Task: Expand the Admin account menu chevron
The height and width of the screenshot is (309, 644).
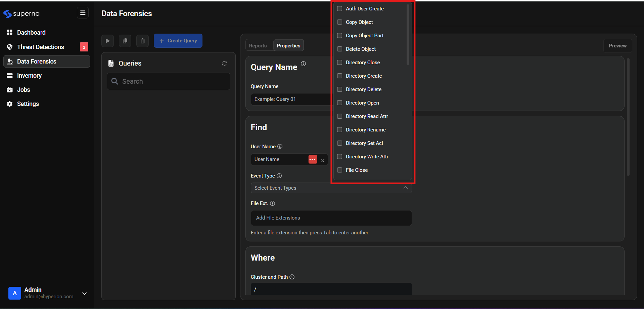Action: click(x=84, y=294)
